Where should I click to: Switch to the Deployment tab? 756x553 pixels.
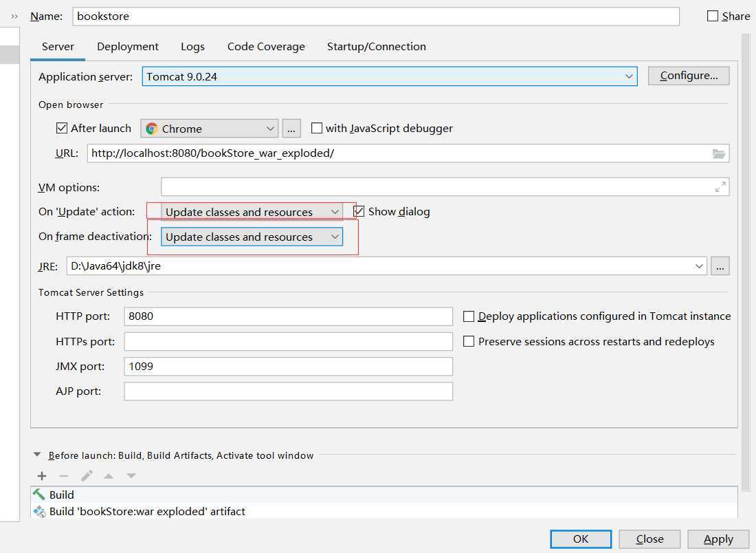128,46
